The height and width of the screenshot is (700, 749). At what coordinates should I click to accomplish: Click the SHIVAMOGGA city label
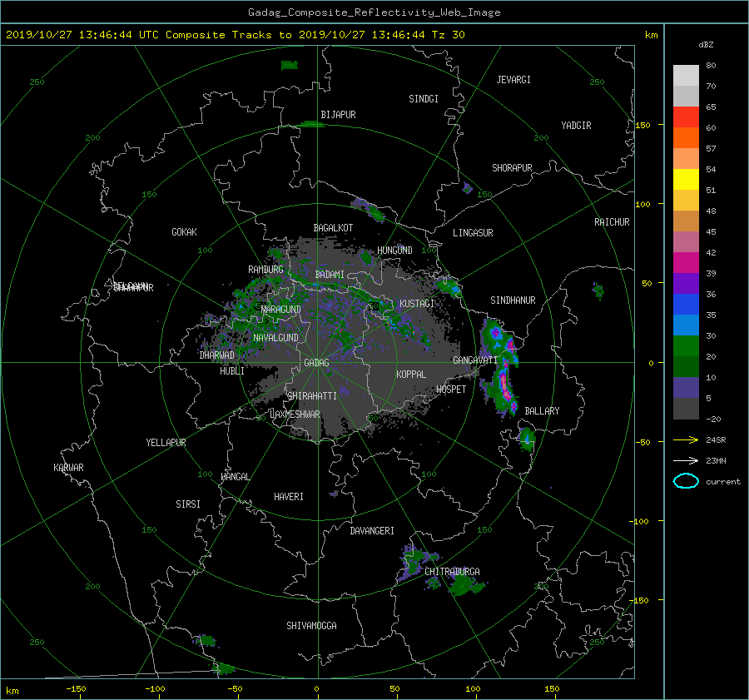pyautogui.click(x=311, y=626)
